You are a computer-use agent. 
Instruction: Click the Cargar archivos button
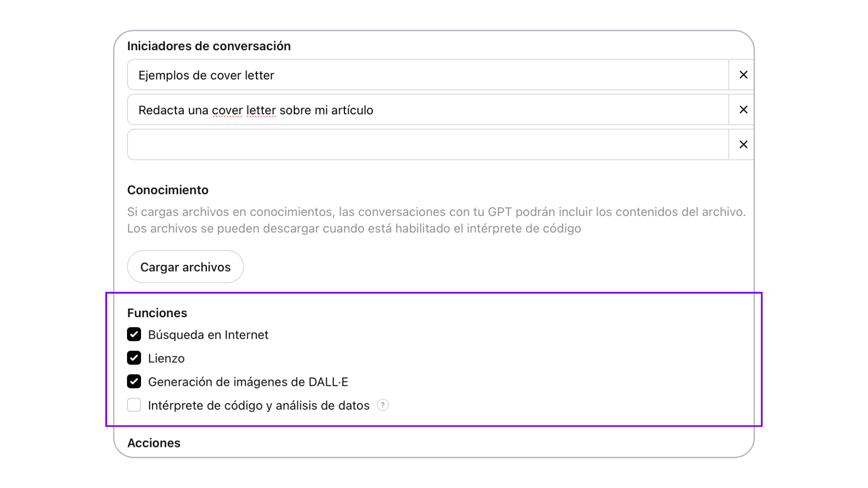click(x=185, y=267)
